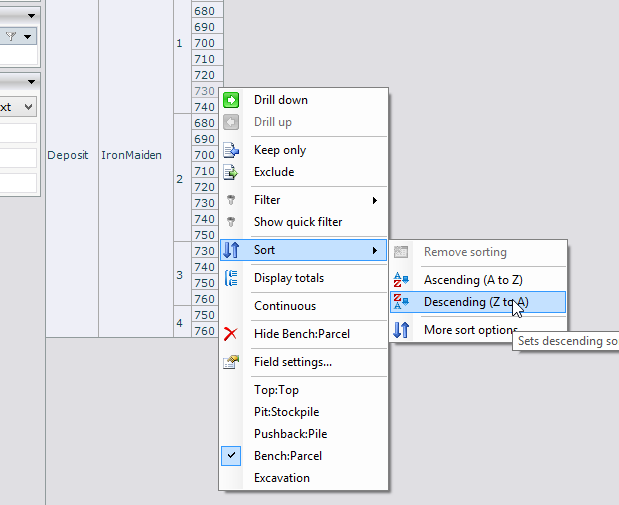Image resolution: width=619 pixels, height=505 pixels.
Task: Click the Display totals icon
Action: (x=231, y=278)
